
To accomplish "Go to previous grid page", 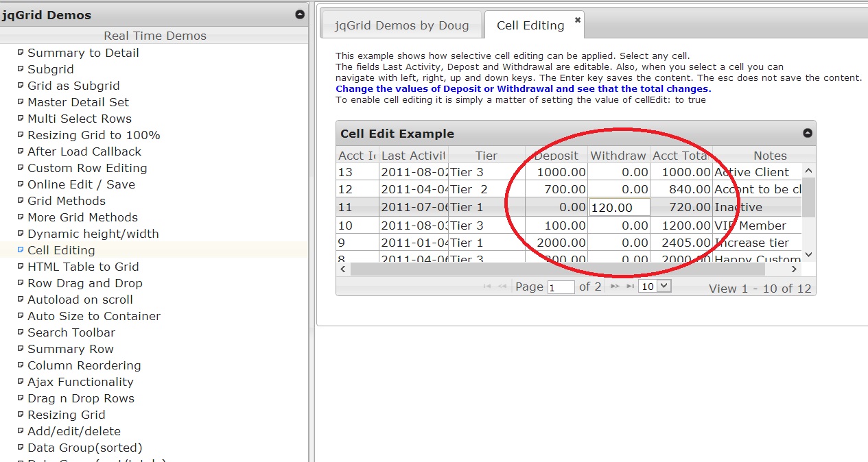I will tap(502, 287).
